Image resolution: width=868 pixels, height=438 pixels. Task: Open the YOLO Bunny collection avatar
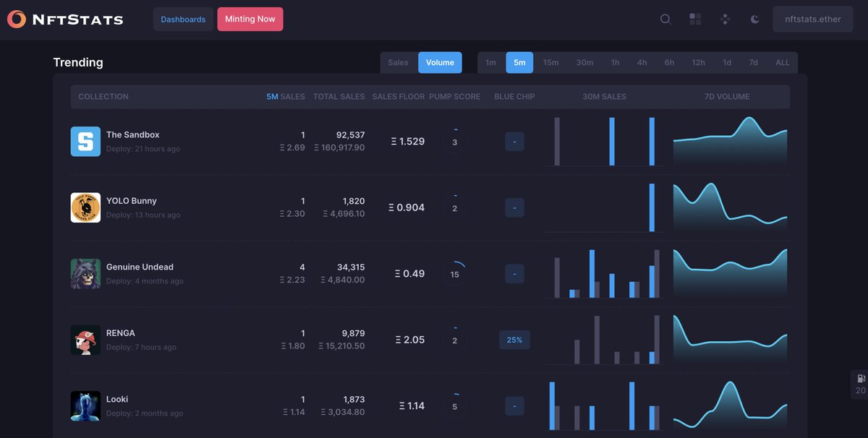(x=85, y=207)
